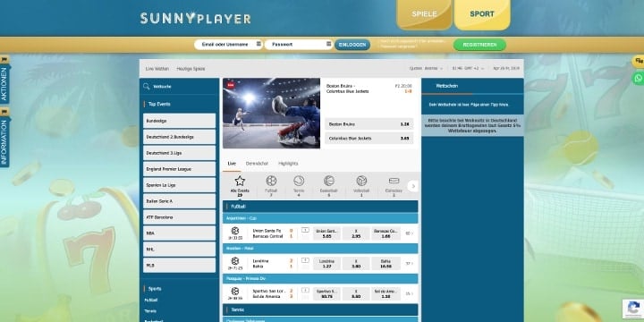The height and width of the screenshot is (322, 644).
Task: Click the Einloggen button
Action: point(352,45)
